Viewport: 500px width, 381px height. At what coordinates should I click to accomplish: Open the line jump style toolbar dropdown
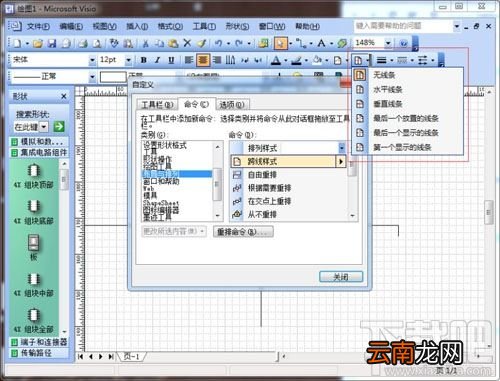(368, 60)
